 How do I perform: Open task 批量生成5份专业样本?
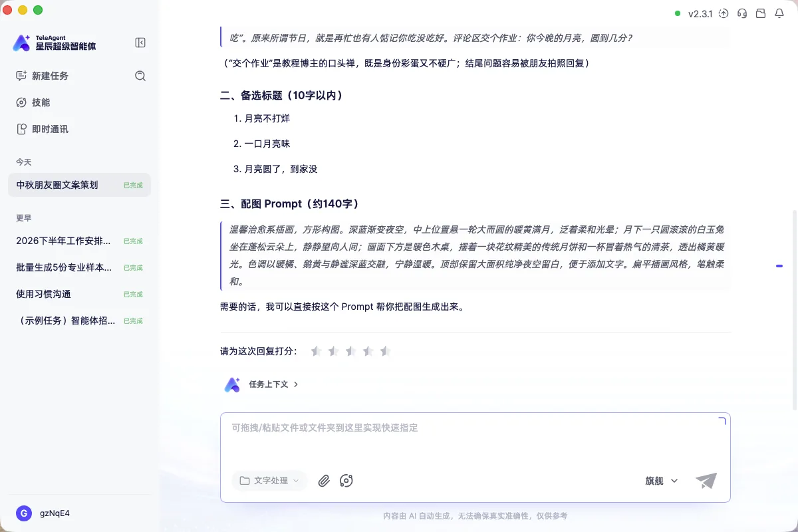79,267
